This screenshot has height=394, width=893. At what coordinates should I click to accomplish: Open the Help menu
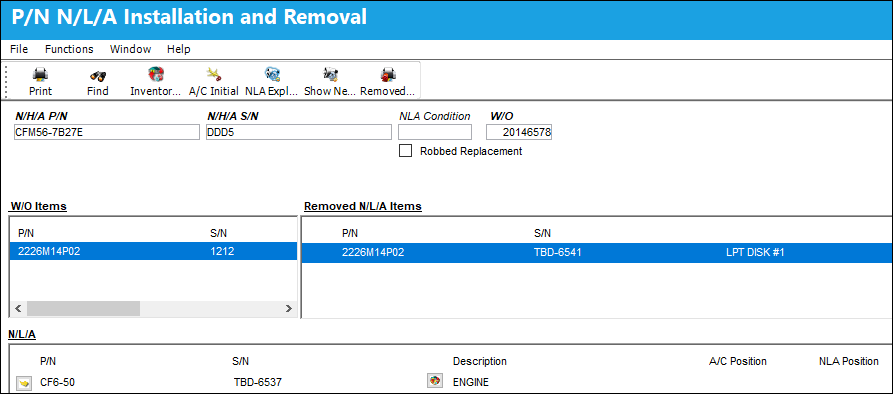(x=179, y=49)
